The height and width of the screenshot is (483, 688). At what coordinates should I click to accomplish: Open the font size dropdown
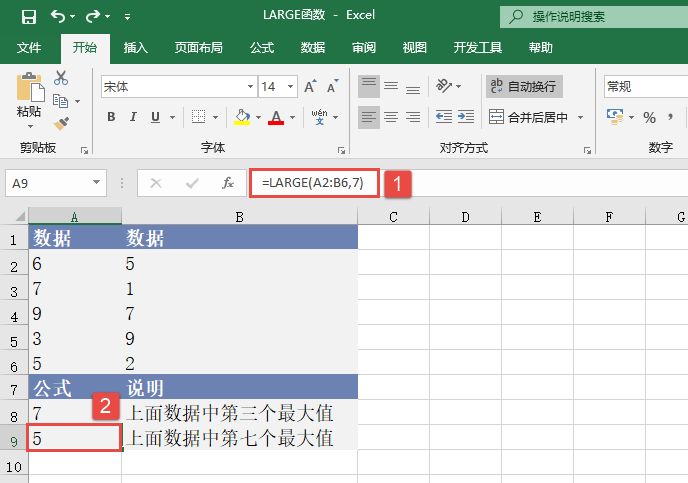292,87
